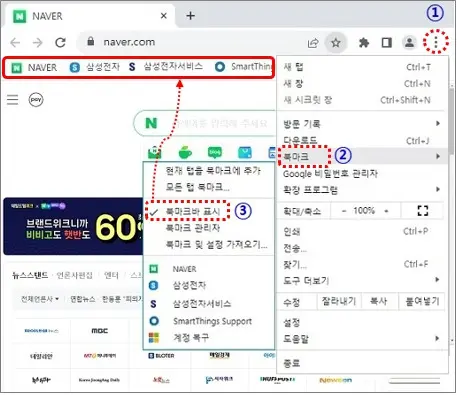
Task: Click the site security lock icon
Action: [x=90, y=41]
